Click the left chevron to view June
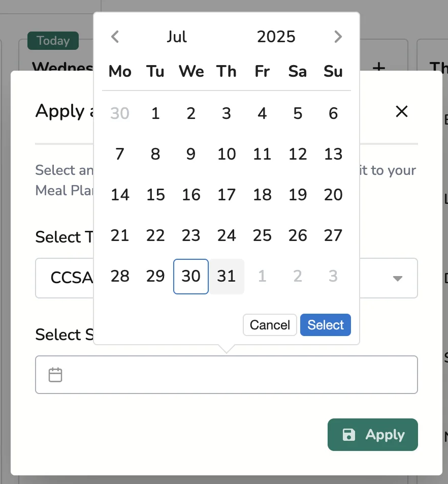Image resolution: width=448 pixels, height=484 pixels. pos(115,36)
